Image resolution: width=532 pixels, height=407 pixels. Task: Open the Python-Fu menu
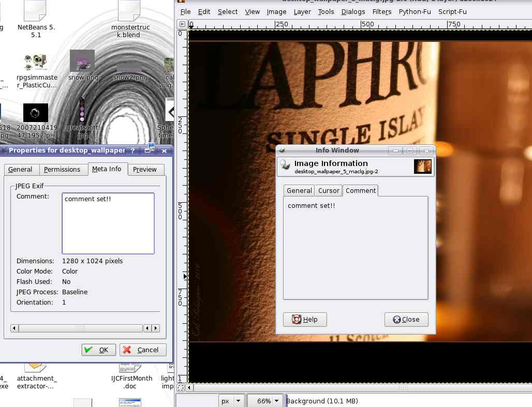[415, 12]
